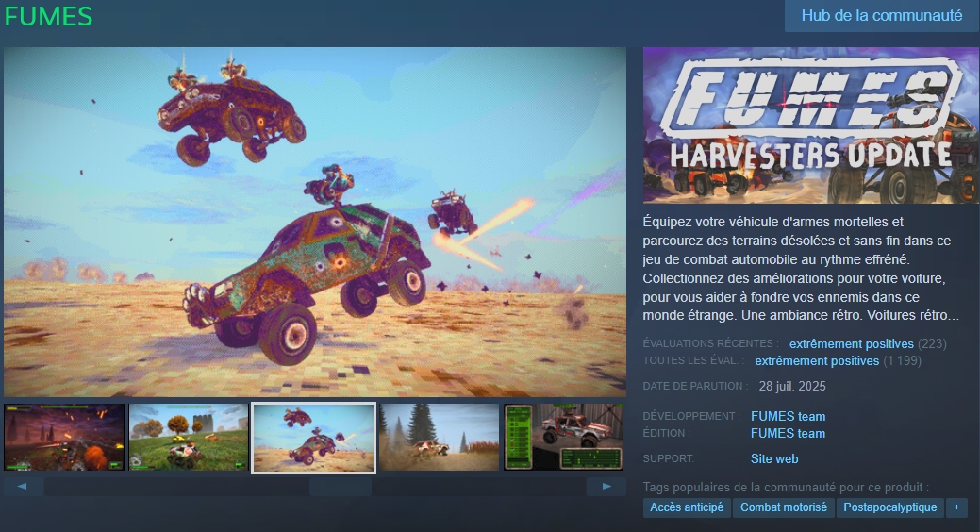Open the Postapocalyptique tag
Screen dimensions: 980x532
[890, 507]
